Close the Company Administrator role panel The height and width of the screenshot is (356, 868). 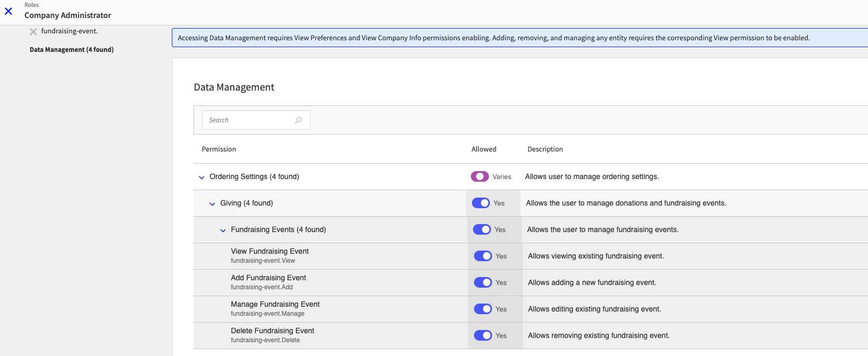point(8,11)
